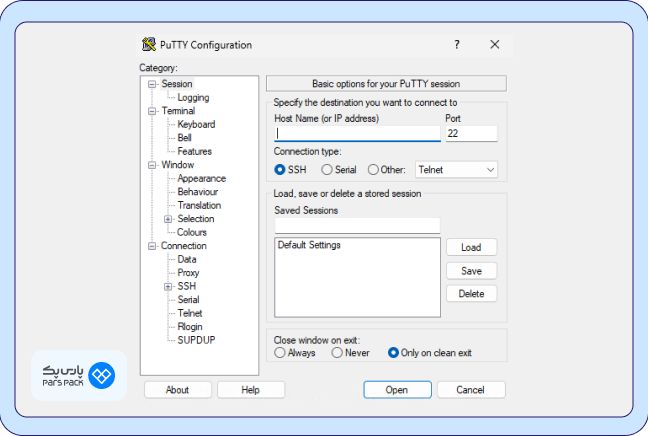Screen dimensions: 648x436
Task: Collapse the Session tree node
Action: click(152, 84)
